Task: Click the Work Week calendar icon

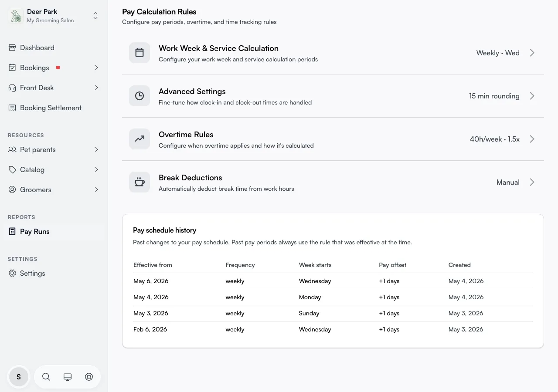Action: [139, 53]
